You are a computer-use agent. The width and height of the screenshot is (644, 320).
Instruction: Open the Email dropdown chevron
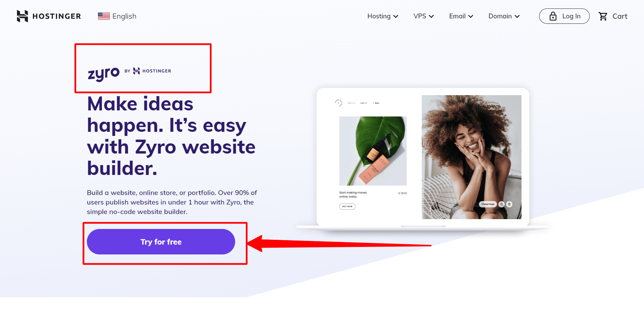coord(471,16)
